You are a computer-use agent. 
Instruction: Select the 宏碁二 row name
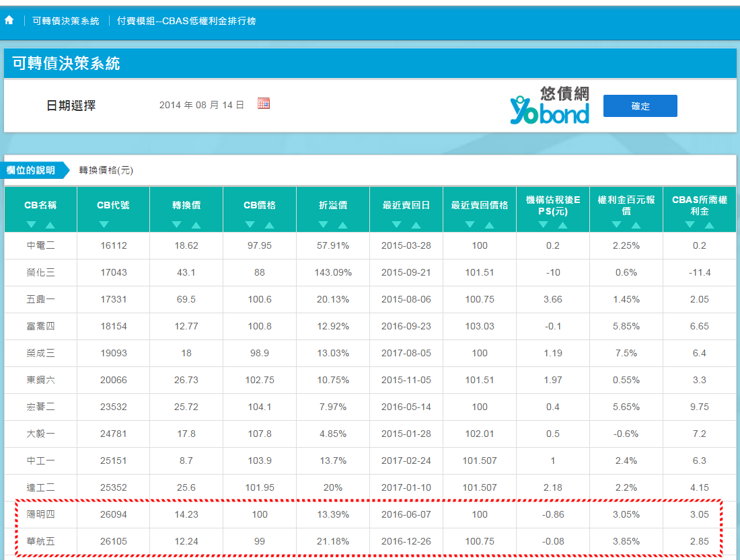point(40,407)
